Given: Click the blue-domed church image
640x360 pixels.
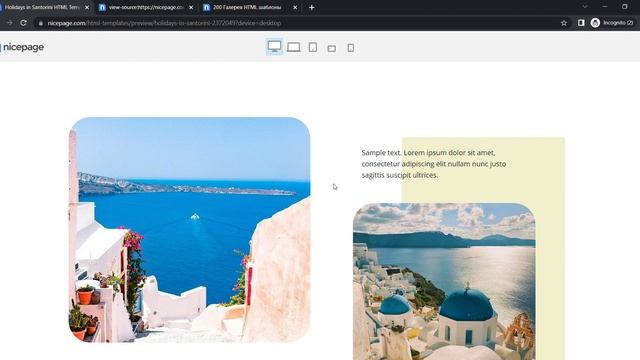Looking at the screenshot, I should point(444,281).
